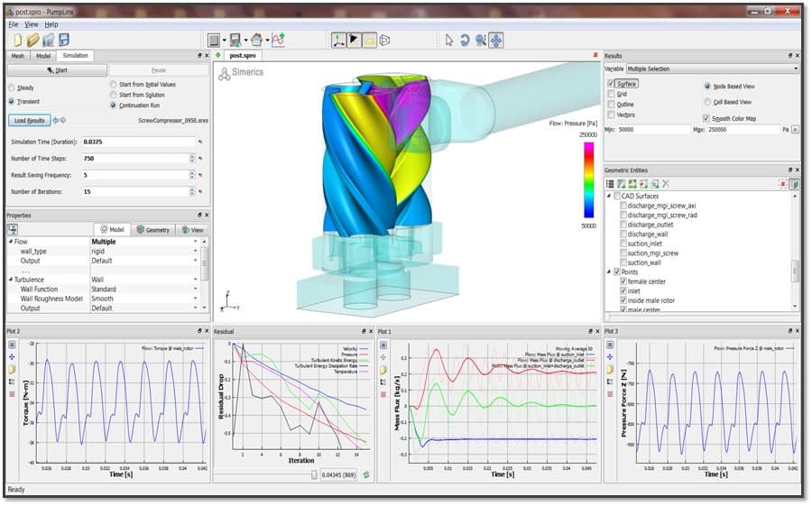Click the Start simulation button
Image resolution: width=812 pixels, height=506 pixels.
(x=58, y=70)
